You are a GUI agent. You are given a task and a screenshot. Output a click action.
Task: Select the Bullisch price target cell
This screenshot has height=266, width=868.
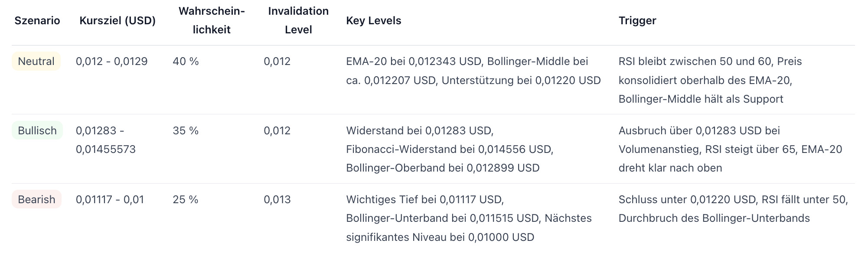[x=105, y=140]
